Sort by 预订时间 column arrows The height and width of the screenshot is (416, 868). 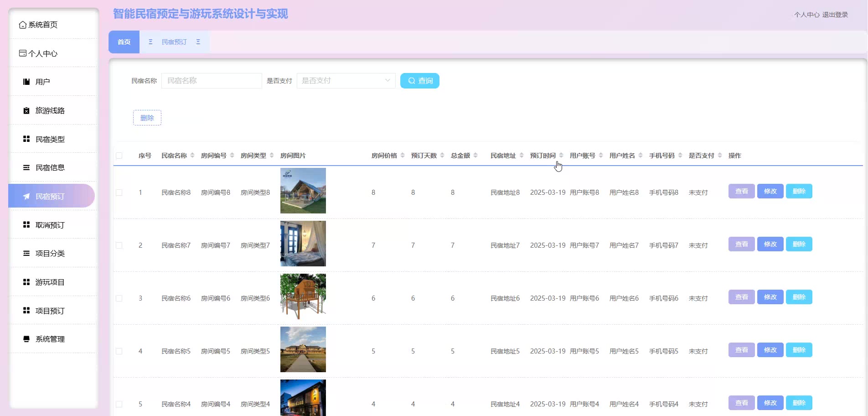click(x=561, y=156)
